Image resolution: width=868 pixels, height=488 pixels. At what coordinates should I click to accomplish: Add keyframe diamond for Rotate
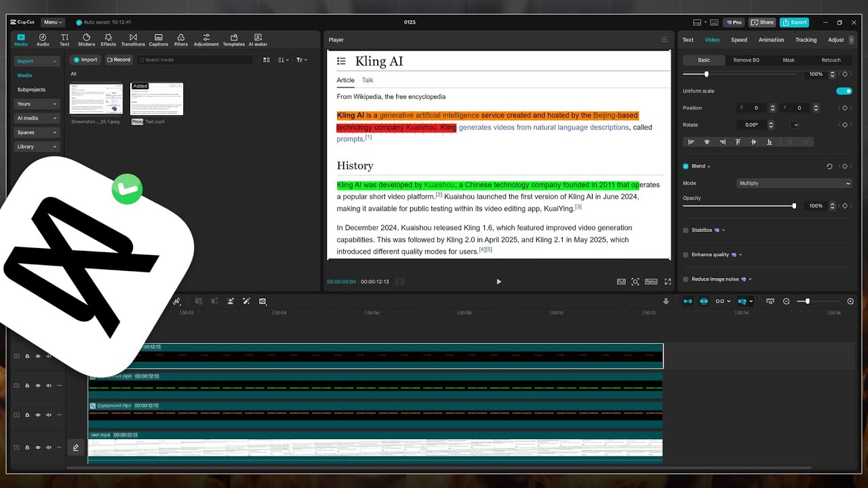click(845, 125)
